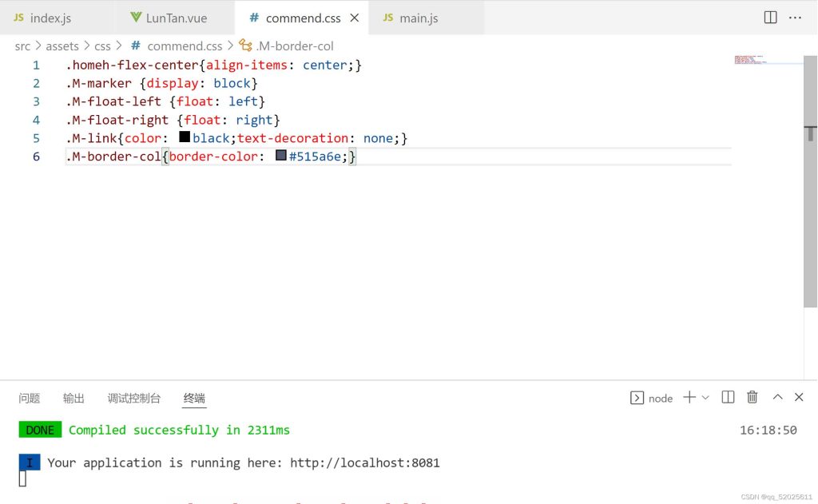This screenshot has height=504, width=818.
Task: Open the 调试控制台 panel tab
Action: (x=133, y=398)
